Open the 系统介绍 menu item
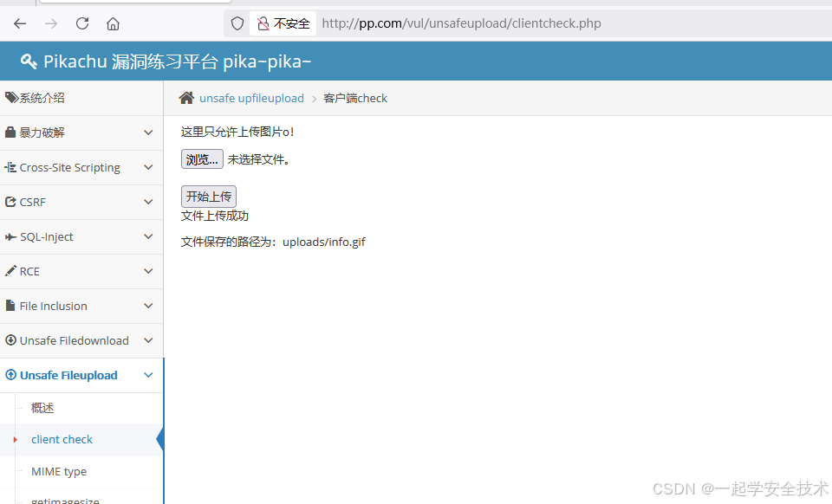Screen dimensions: 832x504 [81, 98]
